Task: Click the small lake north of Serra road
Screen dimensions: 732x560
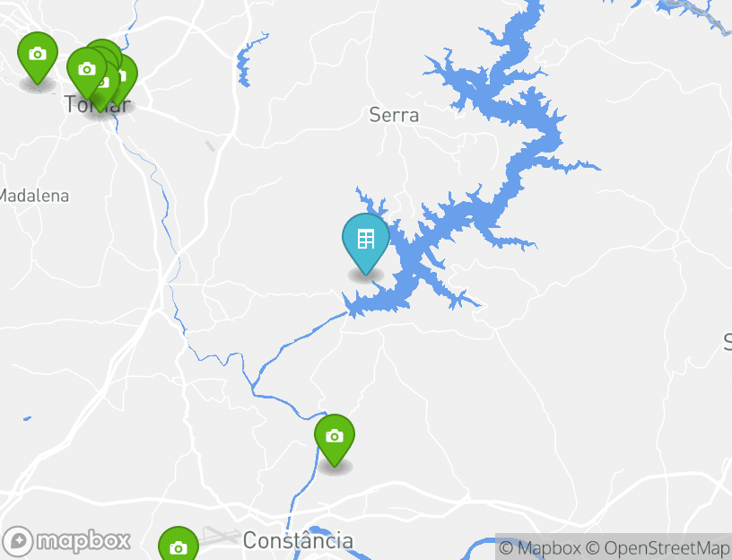Action: [x=247, y=63]
